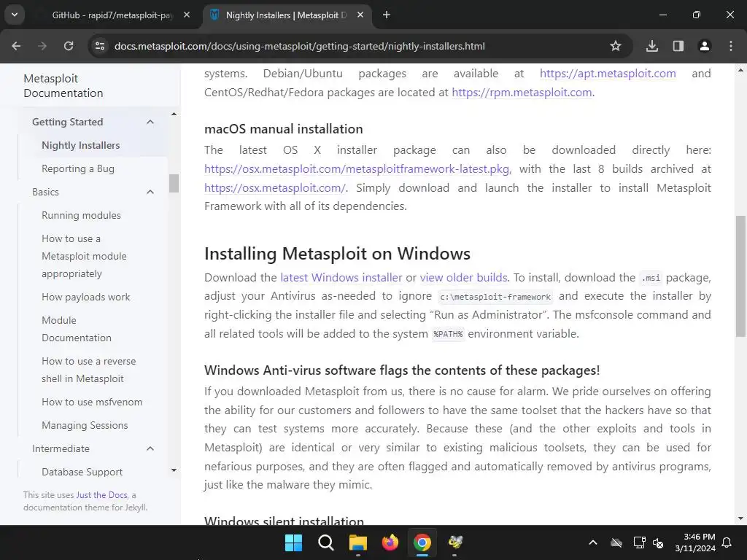
Task: Open notifications bell icon
Action: click(727, 542)
